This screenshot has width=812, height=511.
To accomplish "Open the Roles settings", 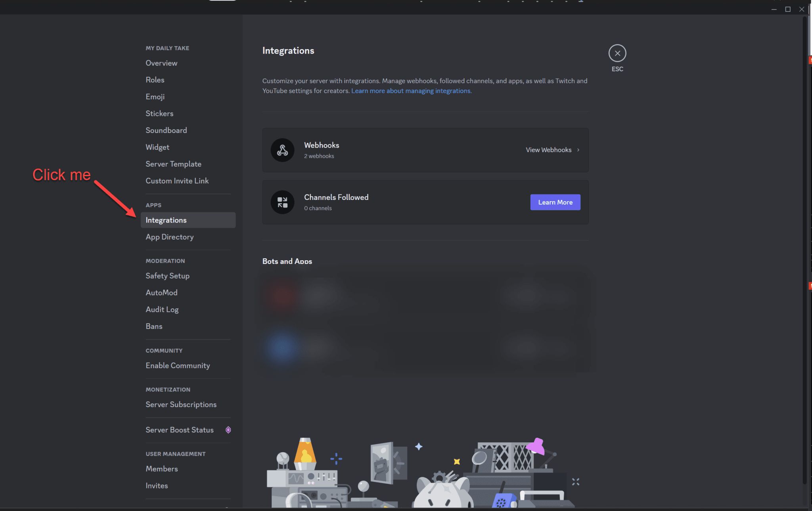I will 155,80.
